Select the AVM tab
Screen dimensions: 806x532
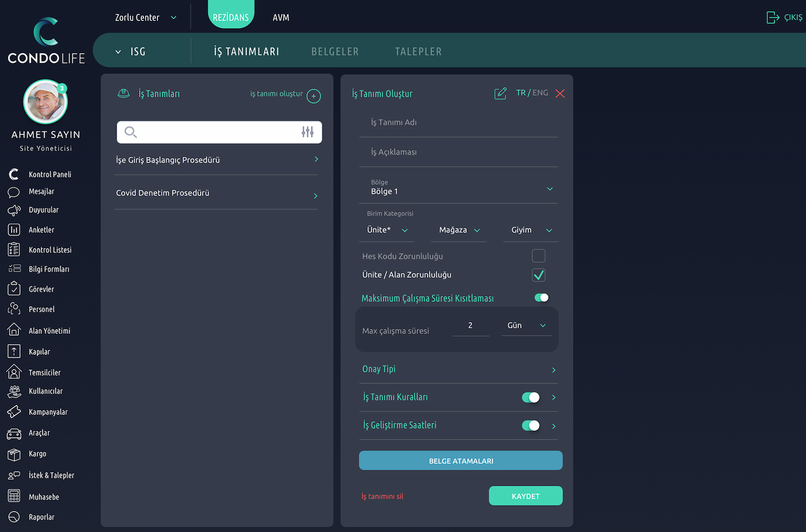280,18
